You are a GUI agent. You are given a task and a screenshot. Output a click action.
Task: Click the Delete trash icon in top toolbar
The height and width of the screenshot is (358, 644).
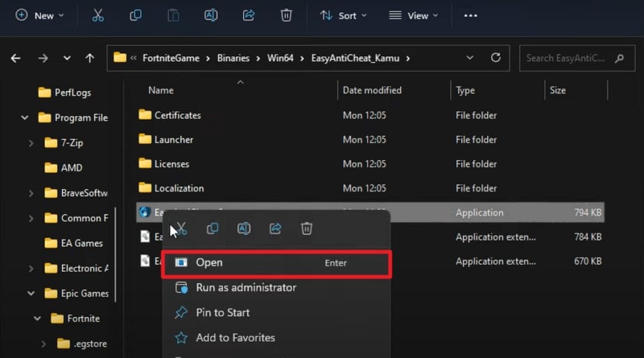click(286, 16)
